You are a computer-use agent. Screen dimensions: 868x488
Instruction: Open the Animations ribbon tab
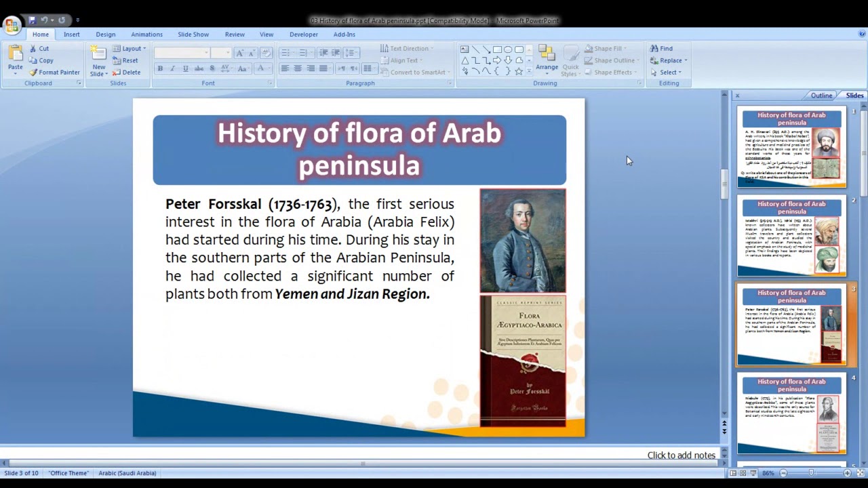point(146,35)
